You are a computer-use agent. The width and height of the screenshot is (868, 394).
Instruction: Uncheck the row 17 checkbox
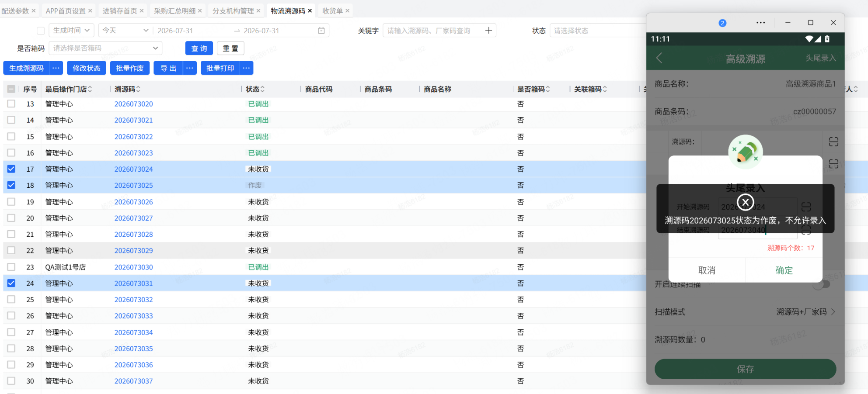pos(11,169)
